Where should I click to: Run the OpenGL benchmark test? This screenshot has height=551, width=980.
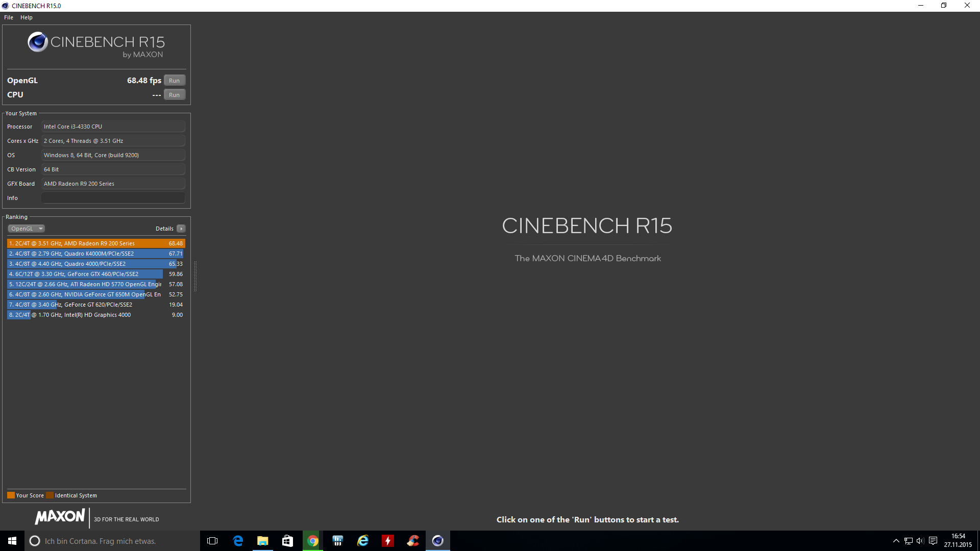[x=175, y=81]
